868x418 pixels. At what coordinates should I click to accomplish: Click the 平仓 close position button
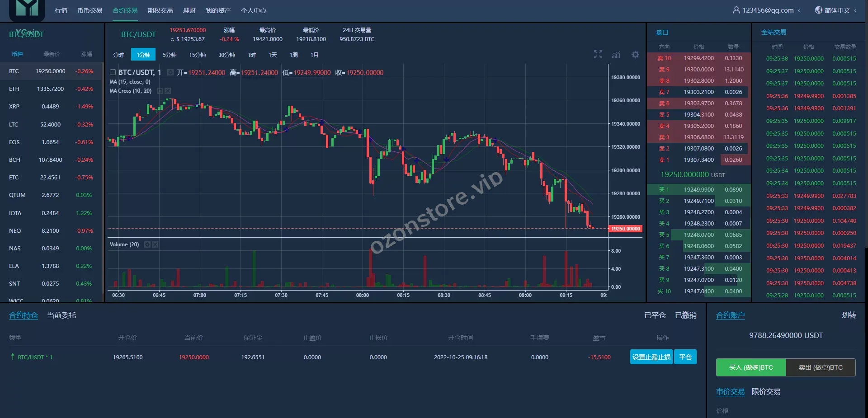pos(685,357)
